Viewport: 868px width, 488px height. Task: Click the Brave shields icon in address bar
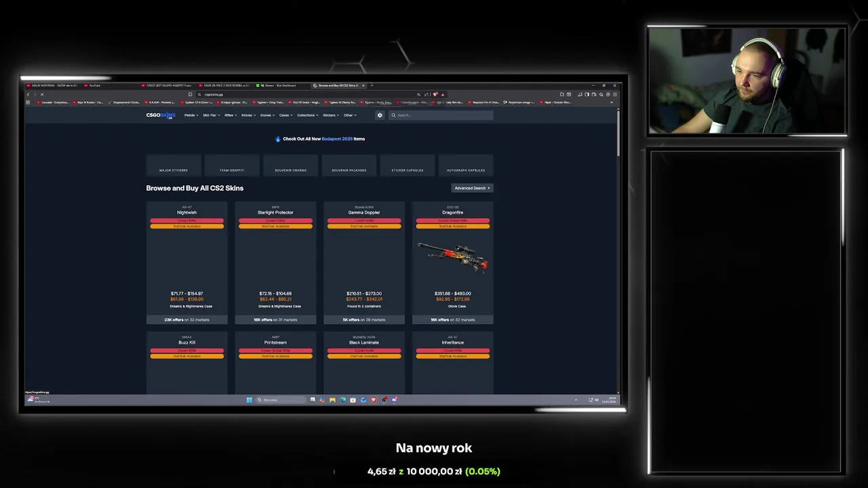[435, 94]
